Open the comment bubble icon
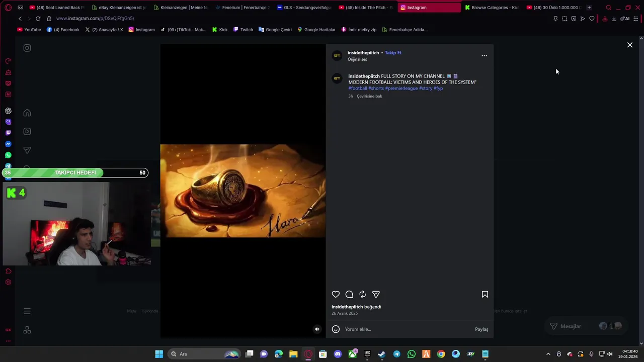The width and height of the screenshot is (644, 362). click(349, 294)
